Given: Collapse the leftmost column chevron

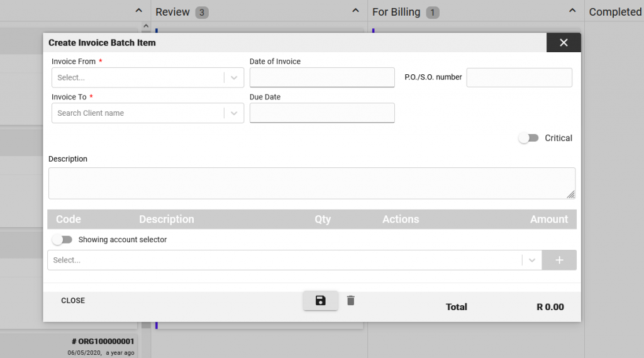Looking at the screenshot, I should point(139,11).
